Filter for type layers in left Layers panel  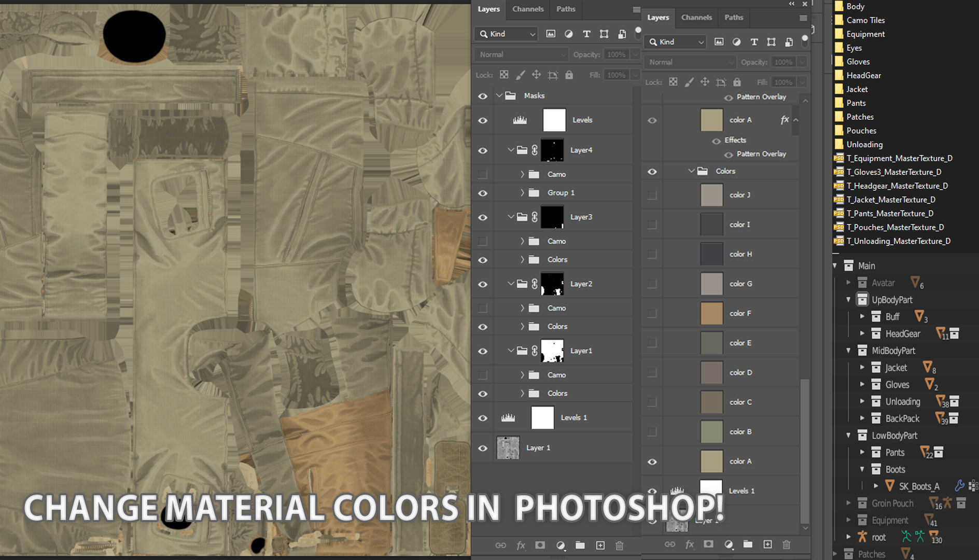coord(586,34)
